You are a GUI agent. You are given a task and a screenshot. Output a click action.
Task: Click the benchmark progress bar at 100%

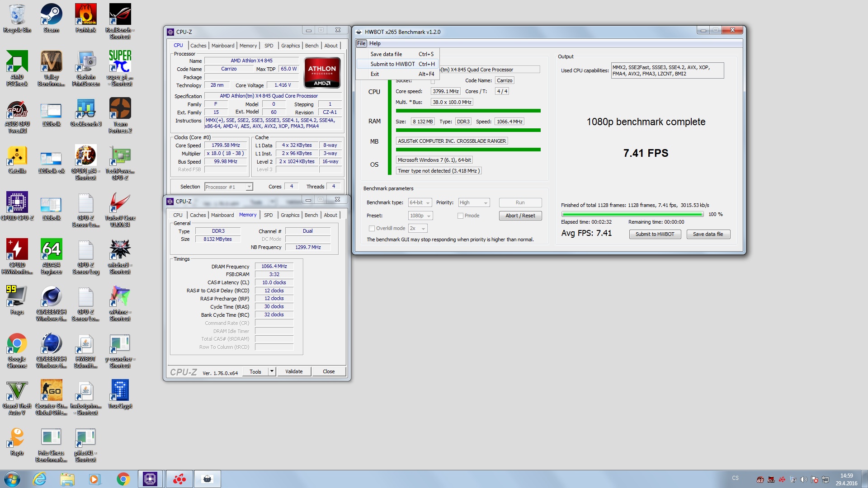pyautogui.click(x=632, y=214)
